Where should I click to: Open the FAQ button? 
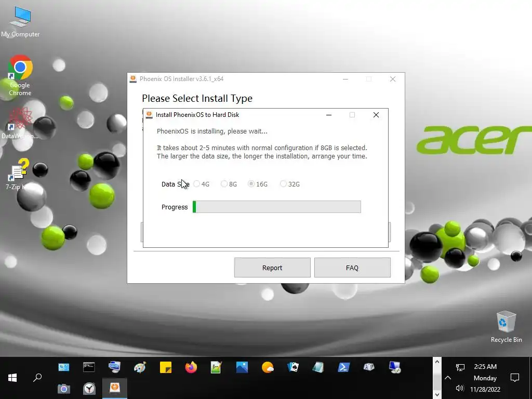(x=352, y=268)
